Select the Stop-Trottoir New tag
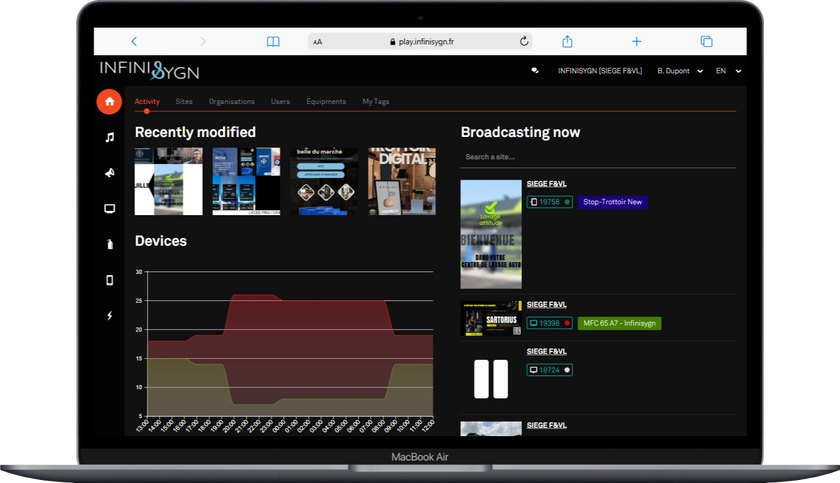Screen dimensions: 840x483 pyautogui.click(x=612, y=202)
